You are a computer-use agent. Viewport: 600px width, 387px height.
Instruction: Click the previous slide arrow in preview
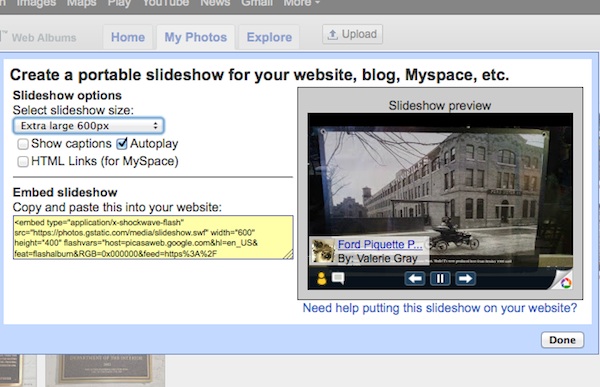(415, 278)
